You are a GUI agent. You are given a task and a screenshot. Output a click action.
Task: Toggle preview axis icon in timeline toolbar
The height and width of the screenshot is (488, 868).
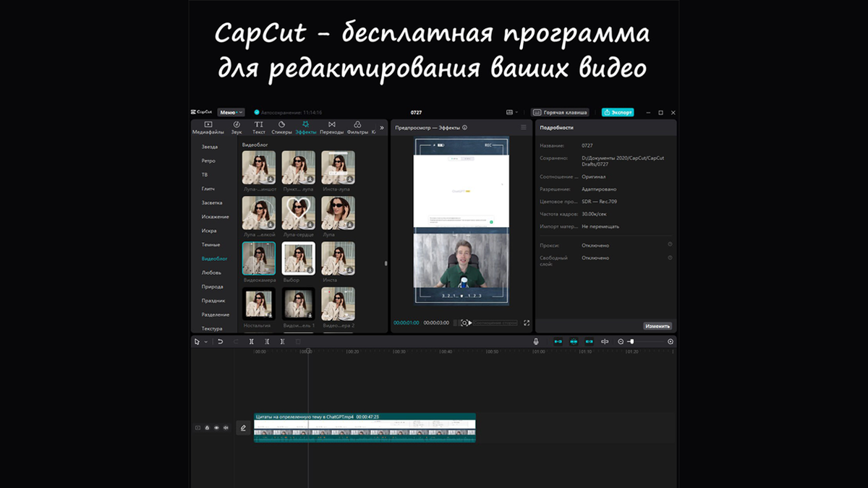pyautogui.click(x=605, y=341)
